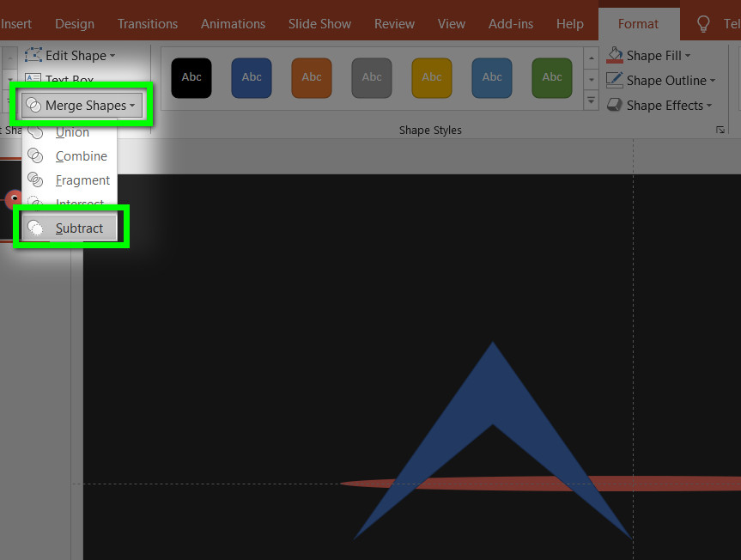Click the Fragment shapes icon

coord(35,180)
